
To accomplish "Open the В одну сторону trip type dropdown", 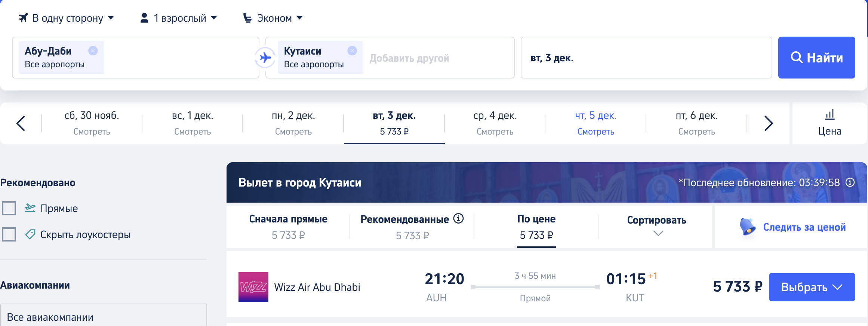I will pos(66,18).
